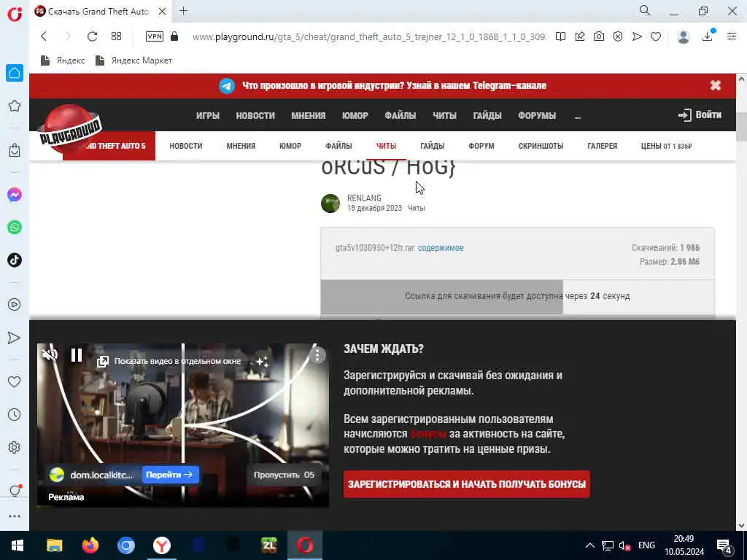Select ЧИТЫ tab in game submenu
The image size is (747, 560).
[386, 146]
